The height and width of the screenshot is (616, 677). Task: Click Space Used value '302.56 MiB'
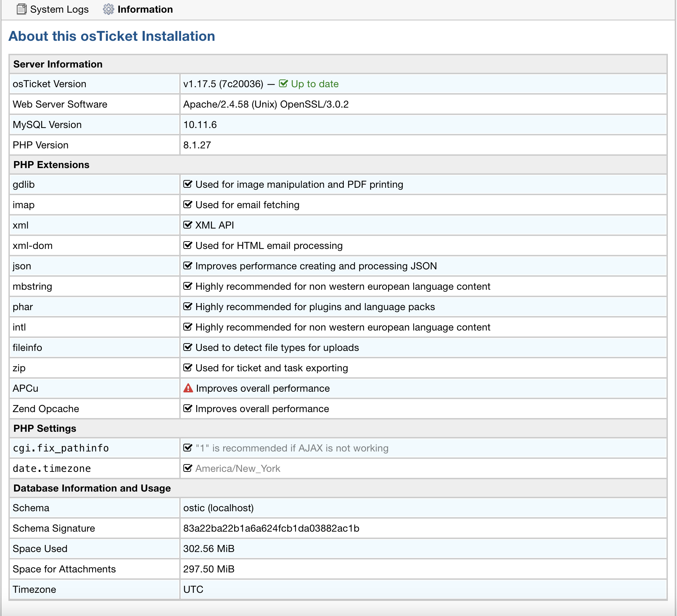coord(209,549)
